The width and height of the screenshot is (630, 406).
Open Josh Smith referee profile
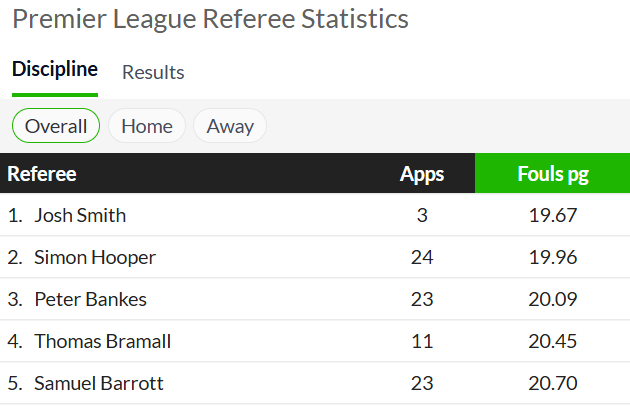(80, 215)
